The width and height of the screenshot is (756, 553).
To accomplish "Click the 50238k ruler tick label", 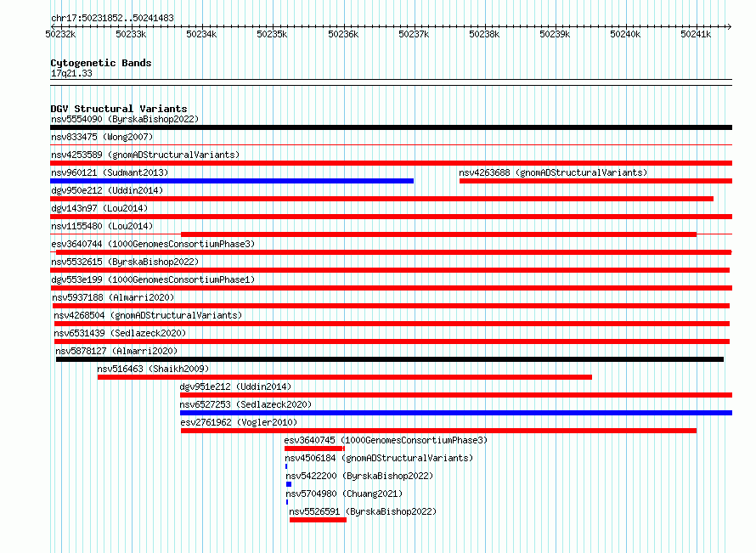I will click(x=484, y=34).
